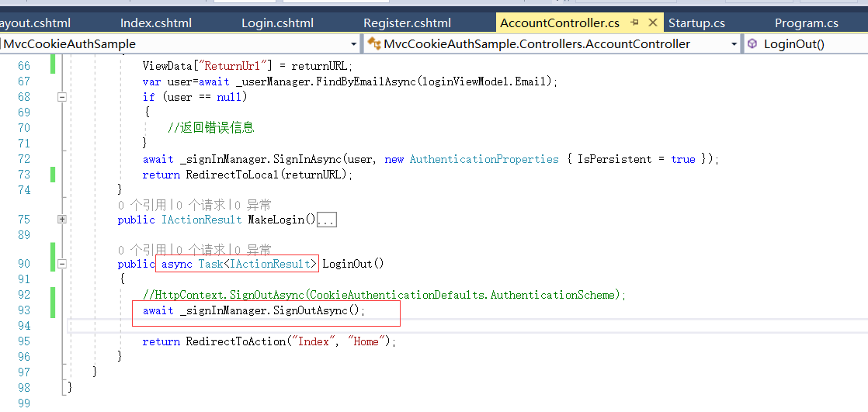The image size is (868, 412).
Task: Click AuthenticationProperties type name
Action: tap(484, 159)
